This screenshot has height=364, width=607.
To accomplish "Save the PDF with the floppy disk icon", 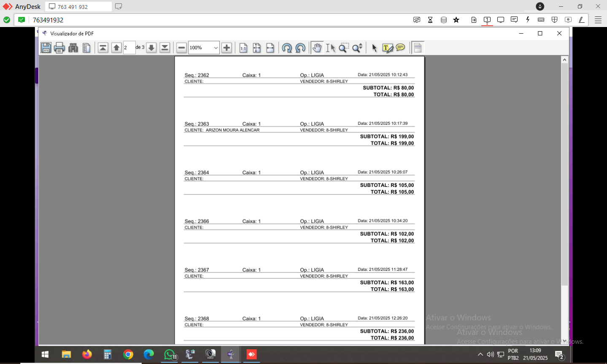I will point(46,48).
